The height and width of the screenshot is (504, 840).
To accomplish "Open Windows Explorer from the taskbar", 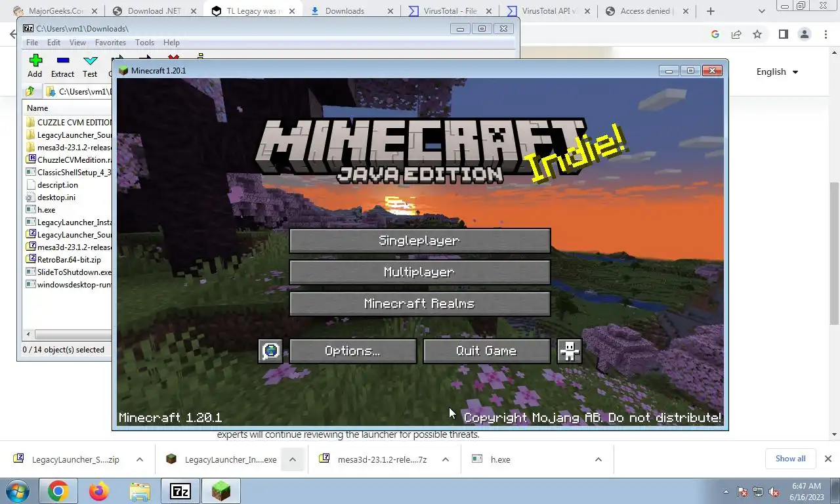I will (x=139, y=491).
